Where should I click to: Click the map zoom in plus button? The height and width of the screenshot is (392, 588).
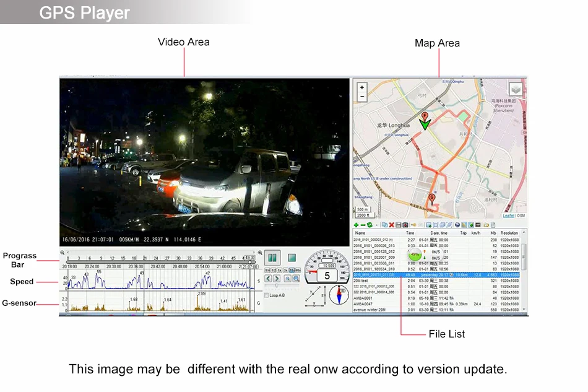362,87
